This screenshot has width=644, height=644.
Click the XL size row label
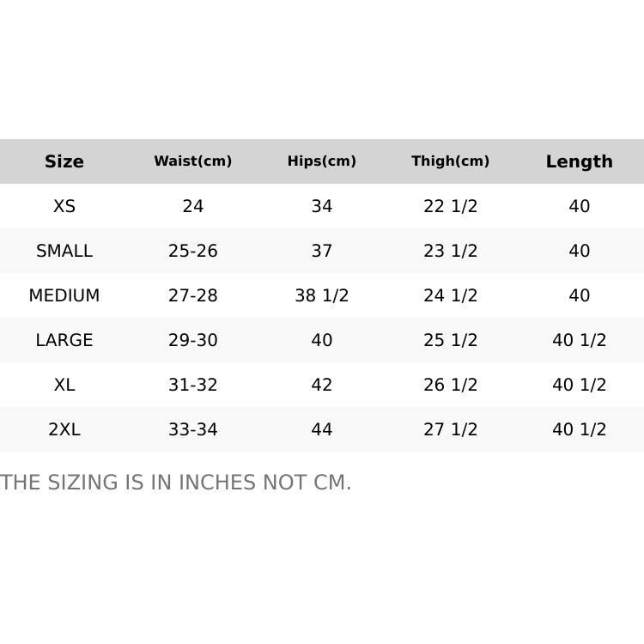64,385
